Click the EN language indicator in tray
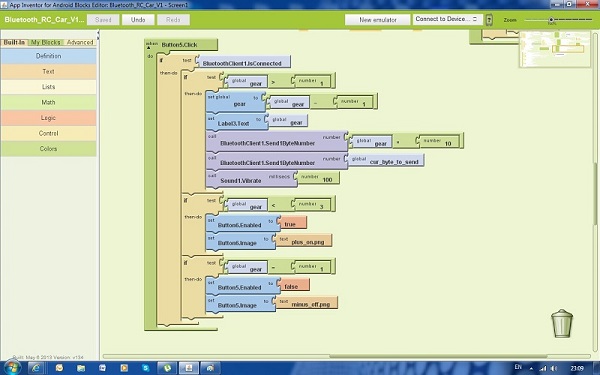The height and width of the screenshot is (375, 600). (518, 367)
